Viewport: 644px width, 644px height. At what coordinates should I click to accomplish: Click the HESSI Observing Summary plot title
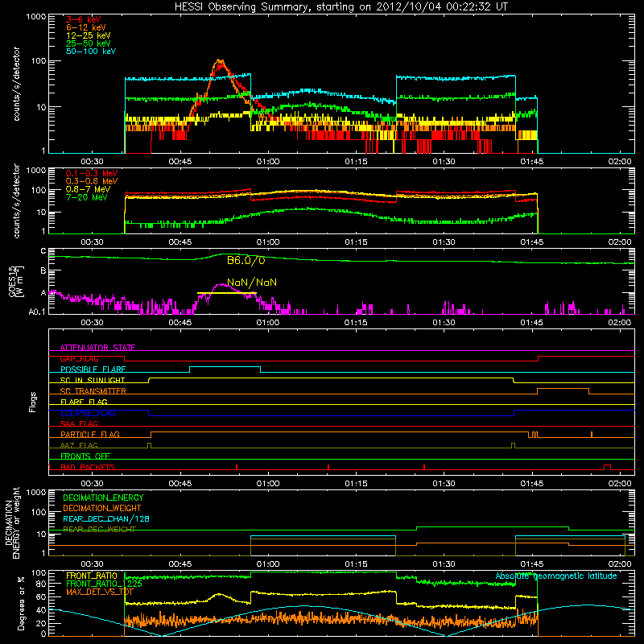341,7
